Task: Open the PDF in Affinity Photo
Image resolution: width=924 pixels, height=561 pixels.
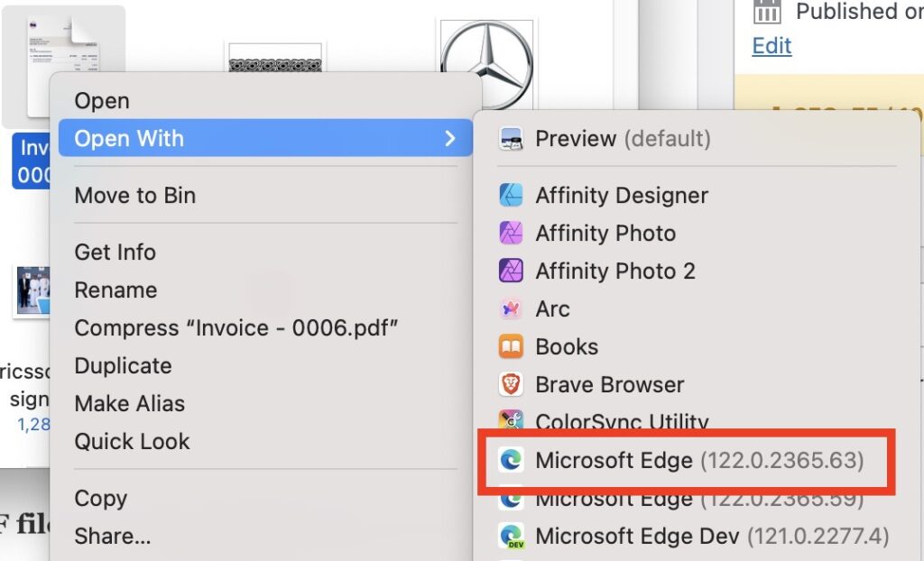Action: coord(606,233)
